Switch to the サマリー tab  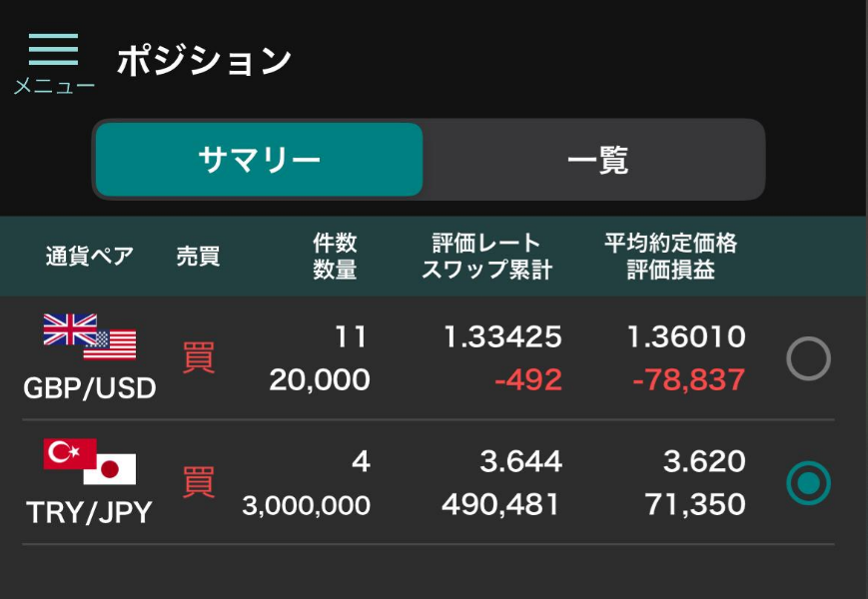[260, 160]
